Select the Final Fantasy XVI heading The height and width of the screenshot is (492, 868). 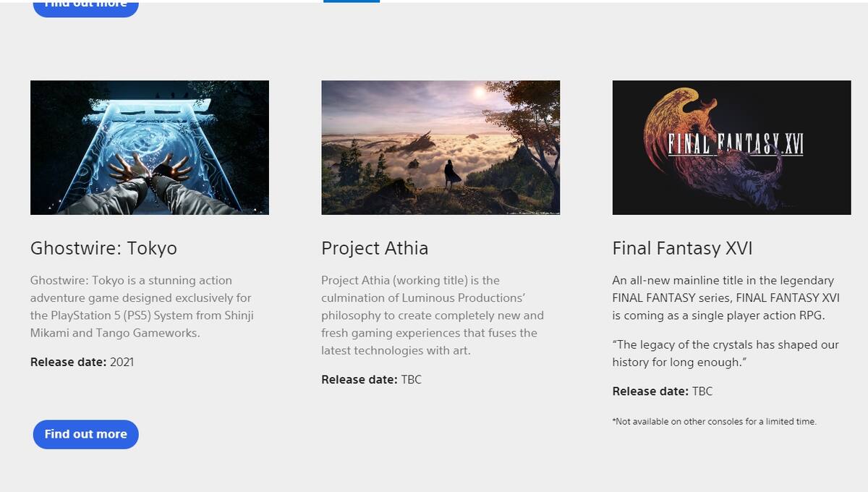click(682, 248)
